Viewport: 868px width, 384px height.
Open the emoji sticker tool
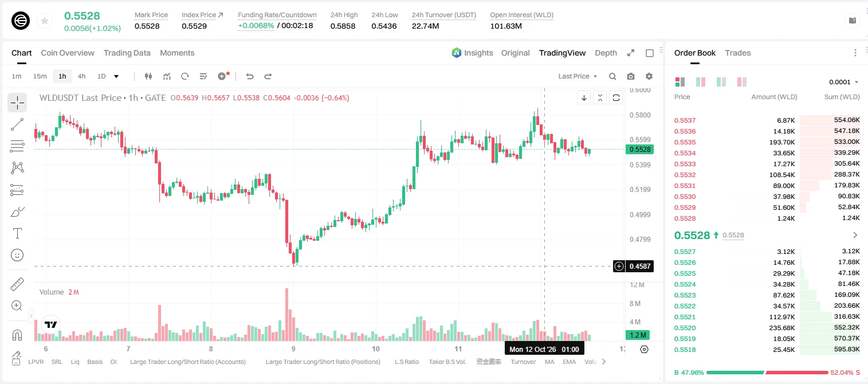(x=17, y=255)
